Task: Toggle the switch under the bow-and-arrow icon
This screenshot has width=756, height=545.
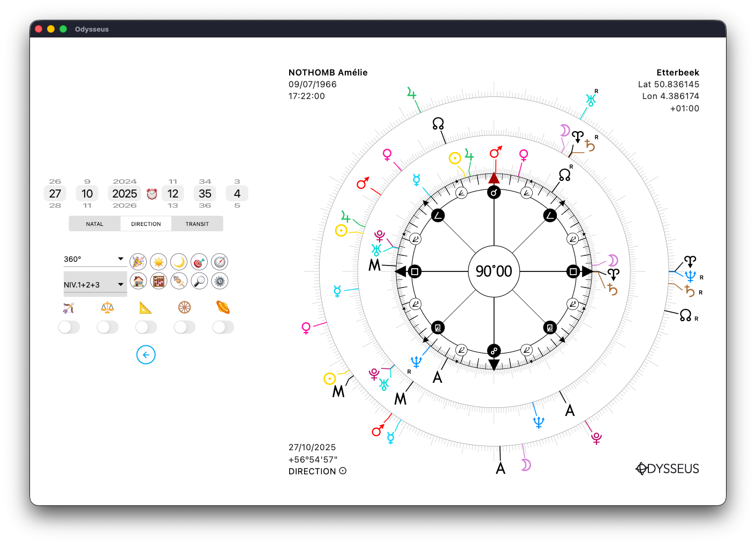Action: pyautogui.click(x=69, y=327)
